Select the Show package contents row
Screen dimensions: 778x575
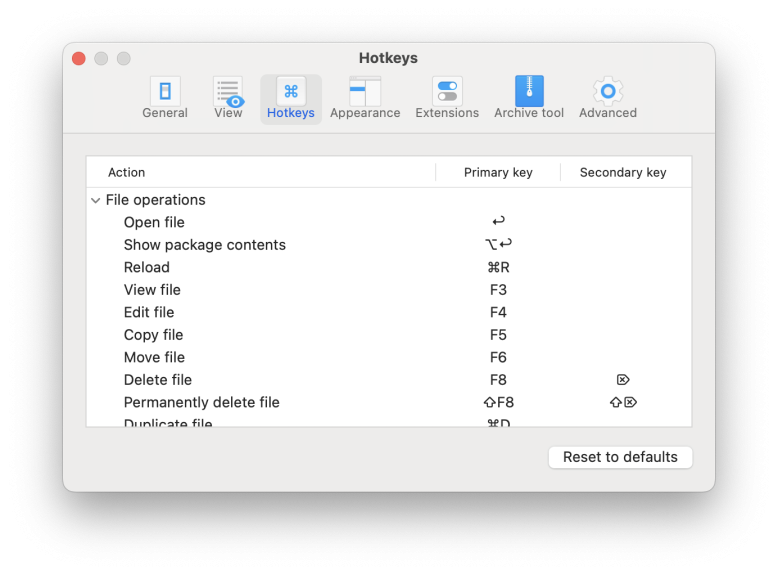[389, 245]
